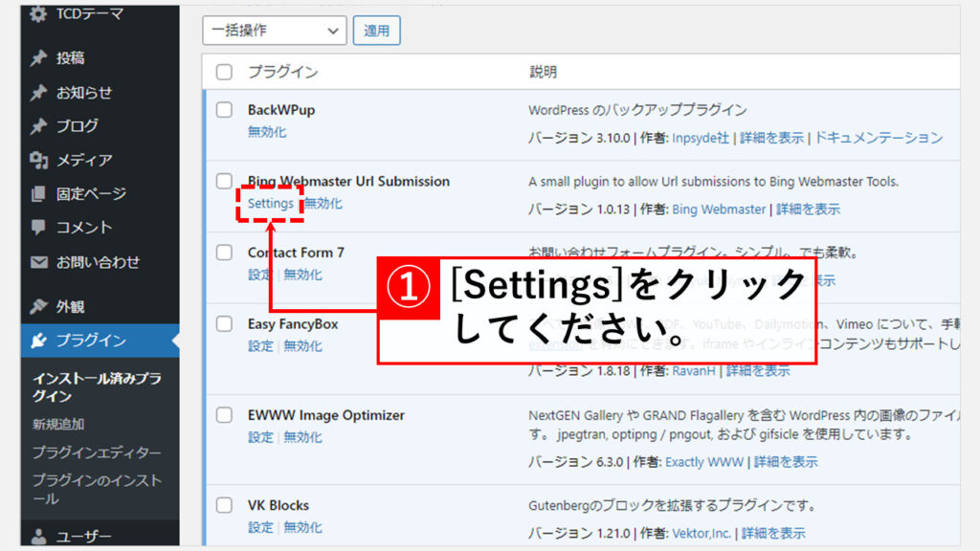Open the 一括操作 bulk action dropdown
Screen dimensions: 980x551
(275, 30)
